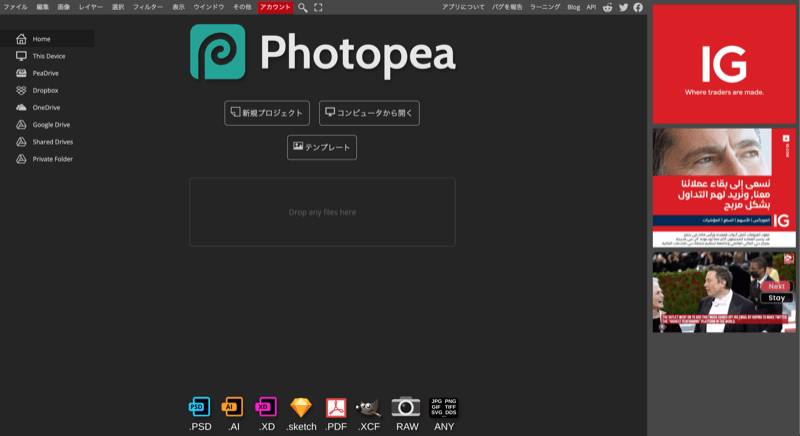Click the .sketch diamond icon
This screenshot has width=800, height=436.
[x=301, y=407]
